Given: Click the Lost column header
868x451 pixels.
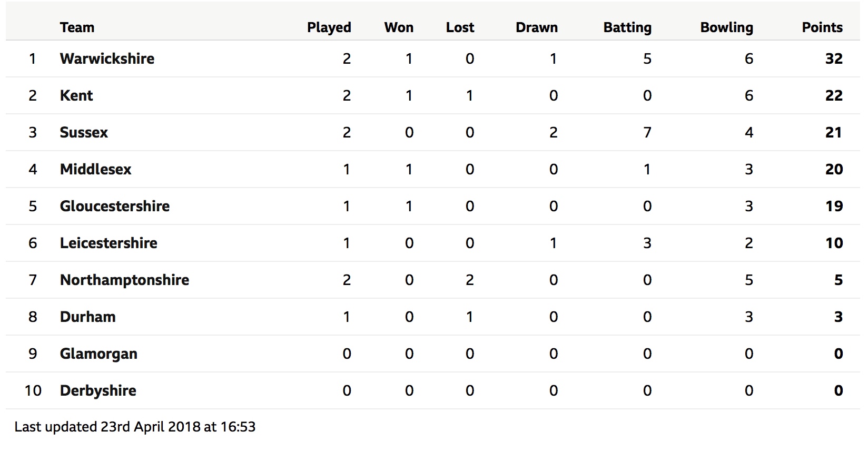Looking at the screenshot, I should 460,27.
